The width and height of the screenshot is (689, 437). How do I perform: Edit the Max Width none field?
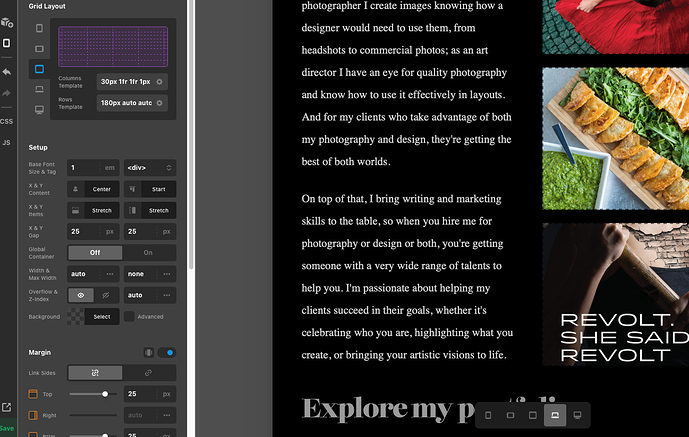click(140, 274)
